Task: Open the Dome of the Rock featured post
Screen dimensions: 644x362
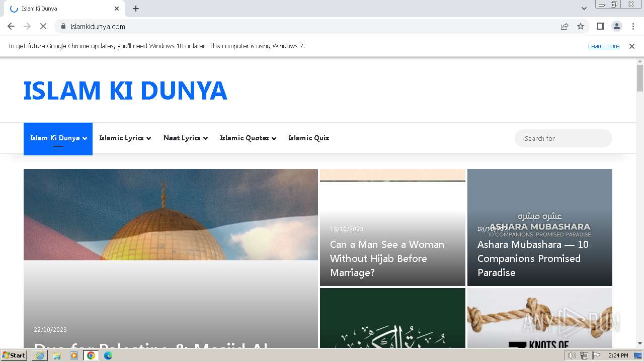Action: point(171,258)
